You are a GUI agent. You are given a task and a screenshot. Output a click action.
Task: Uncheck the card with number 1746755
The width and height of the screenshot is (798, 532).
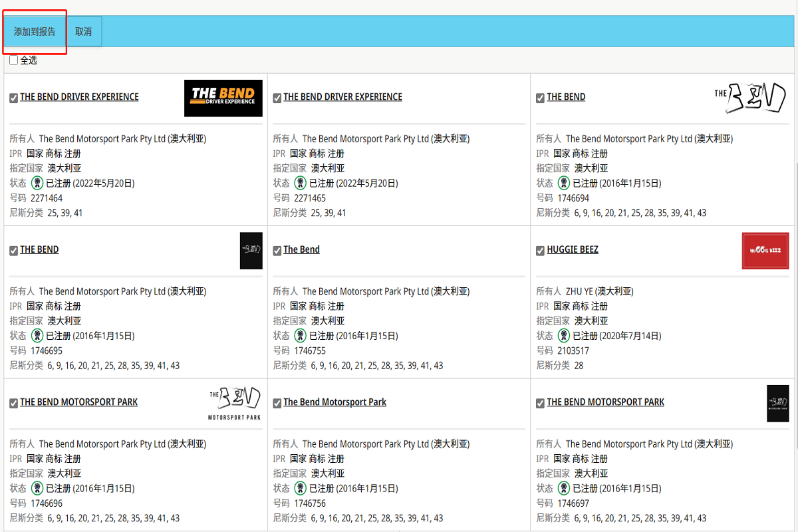click(277, 251)
